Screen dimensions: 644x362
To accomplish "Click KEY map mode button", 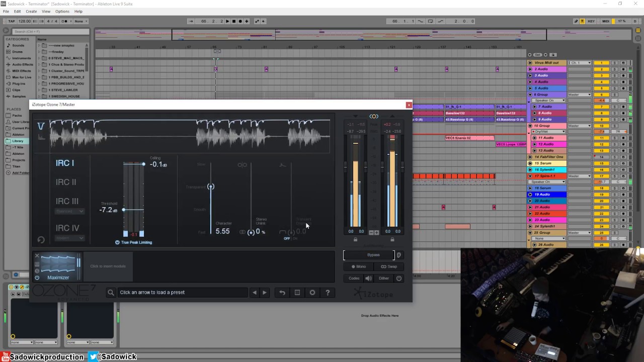I will [591, 21].
